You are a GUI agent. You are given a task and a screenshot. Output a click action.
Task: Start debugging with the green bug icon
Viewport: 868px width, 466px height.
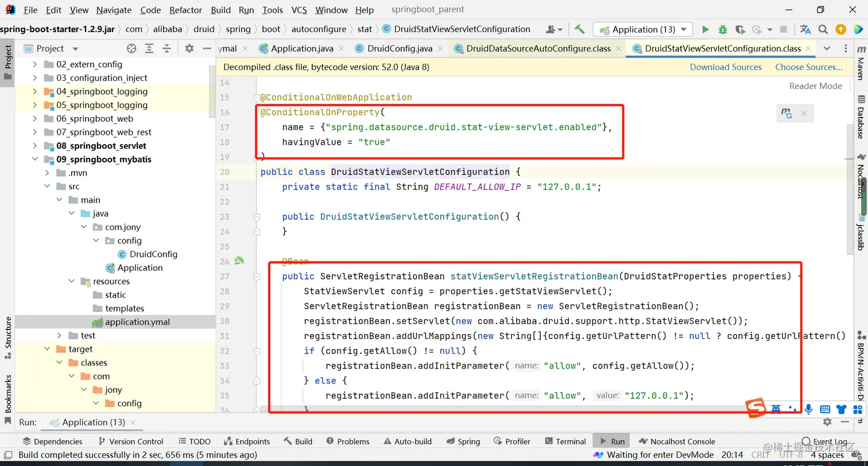723,29
